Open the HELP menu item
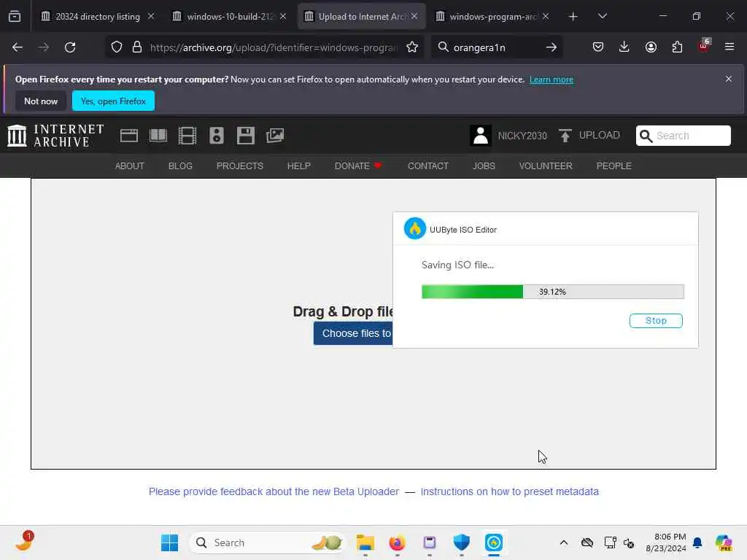747x560 pixels. click(298, 166)
